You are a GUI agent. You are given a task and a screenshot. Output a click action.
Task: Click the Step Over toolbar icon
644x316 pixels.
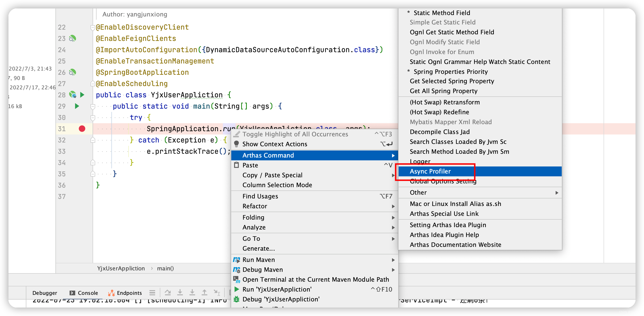[x=168, y=292]
